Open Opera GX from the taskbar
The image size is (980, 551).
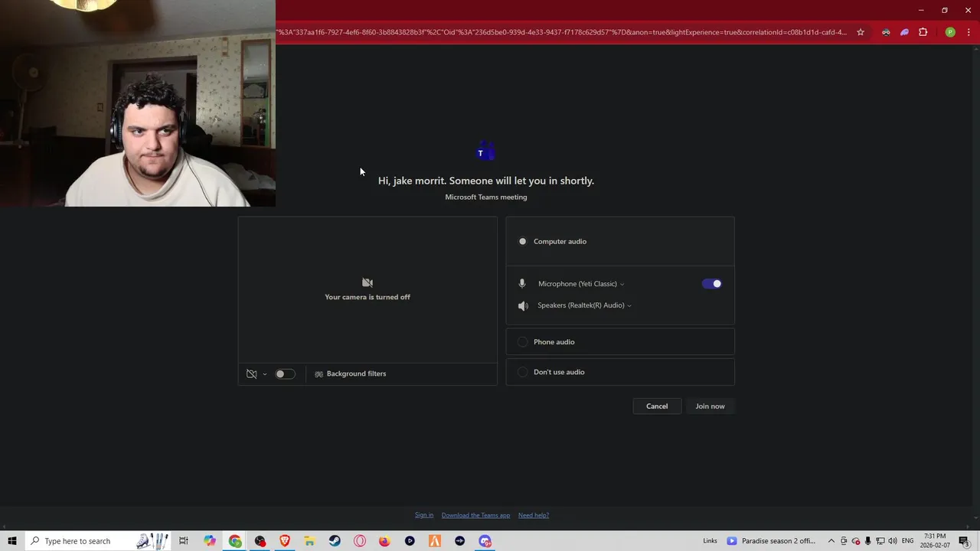(x=360, y=541)
